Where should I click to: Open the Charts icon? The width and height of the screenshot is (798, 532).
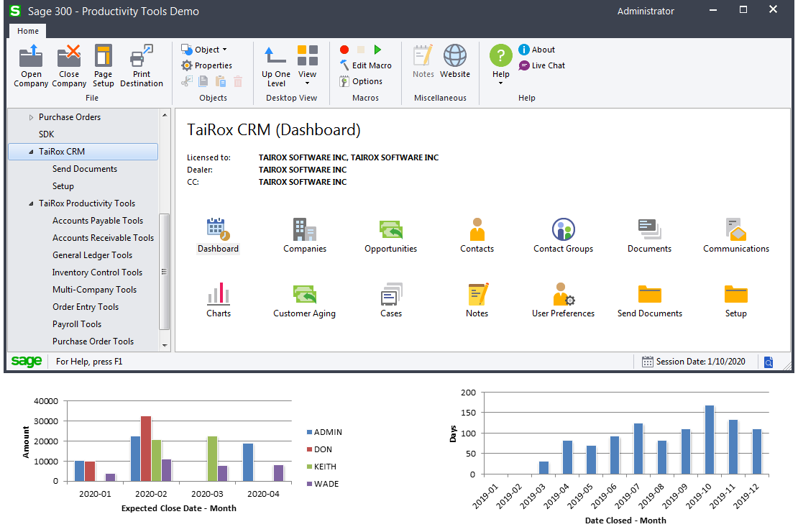219,300
